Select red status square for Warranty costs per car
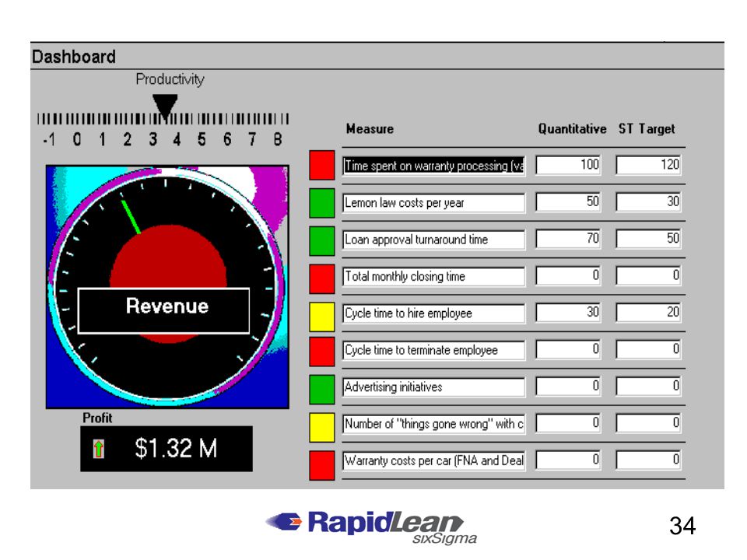Screen dimensions: 747x560 click(x=321, y=465)
